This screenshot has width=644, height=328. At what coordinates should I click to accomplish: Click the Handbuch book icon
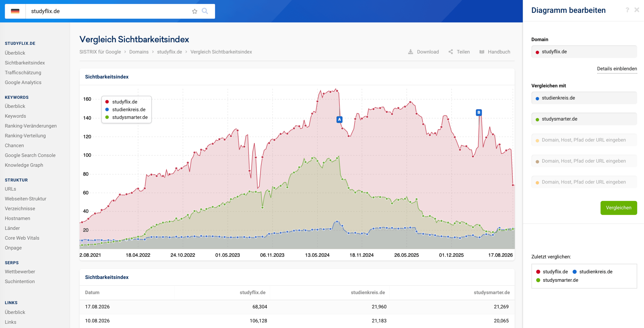point(482,52)
